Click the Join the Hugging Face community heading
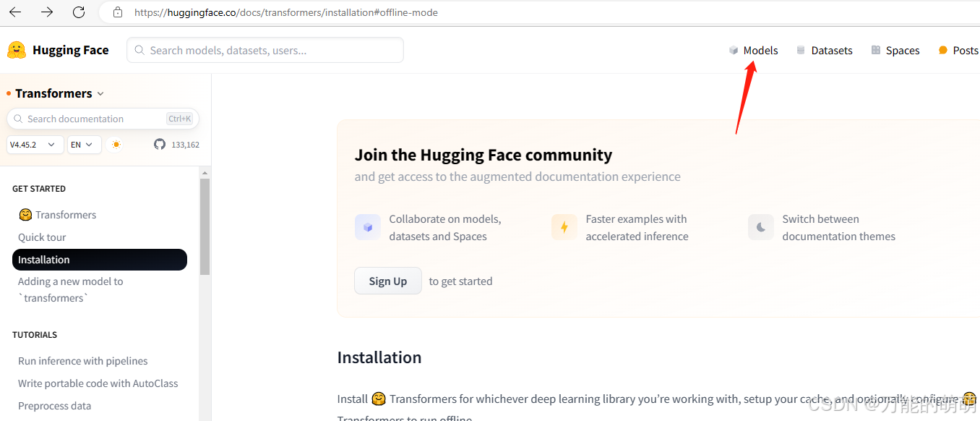This screenshot has width=980, height=421. point(483,155)
